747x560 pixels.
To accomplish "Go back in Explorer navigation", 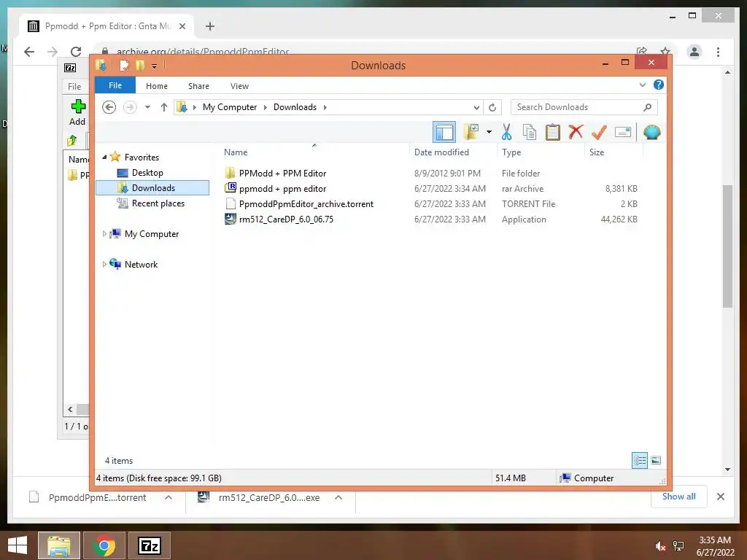I will coord(109,107).
